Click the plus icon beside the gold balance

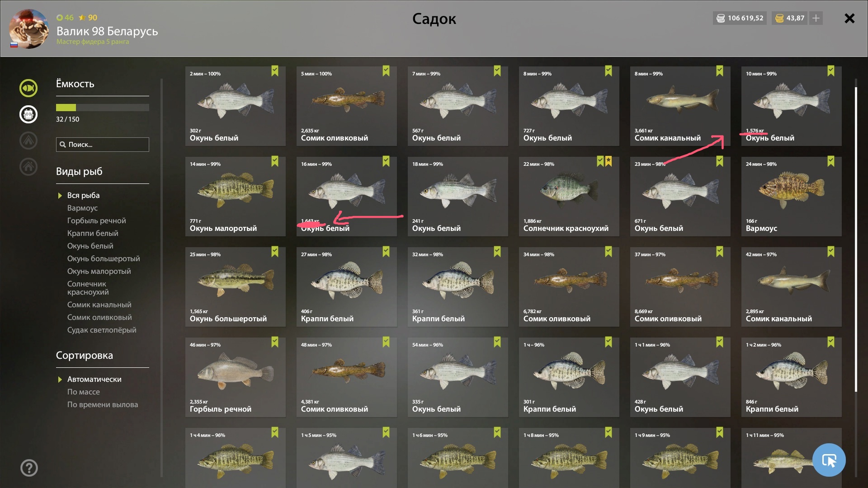[x=816, y=18]
